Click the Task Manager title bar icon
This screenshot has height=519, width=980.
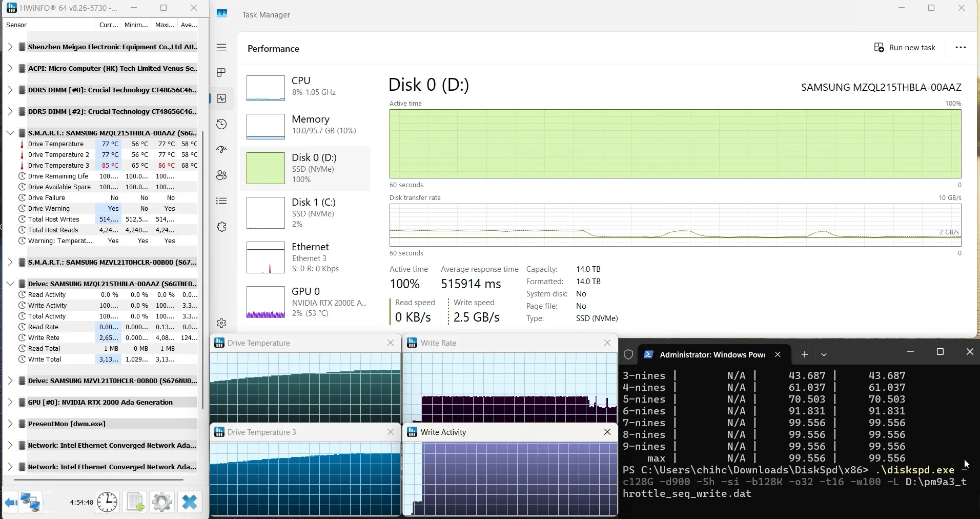[222, 14]
